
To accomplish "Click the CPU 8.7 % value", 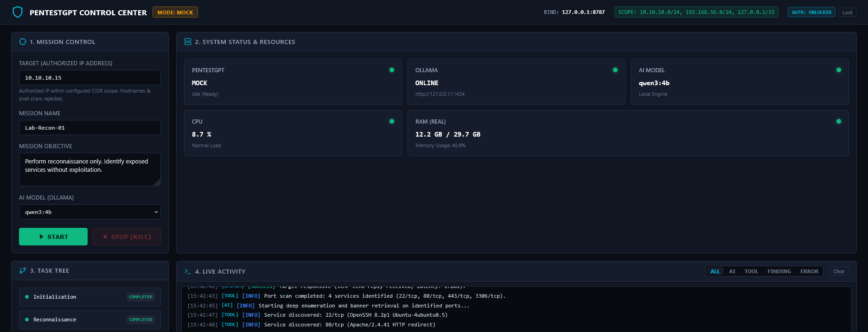I will click(202, 134).
